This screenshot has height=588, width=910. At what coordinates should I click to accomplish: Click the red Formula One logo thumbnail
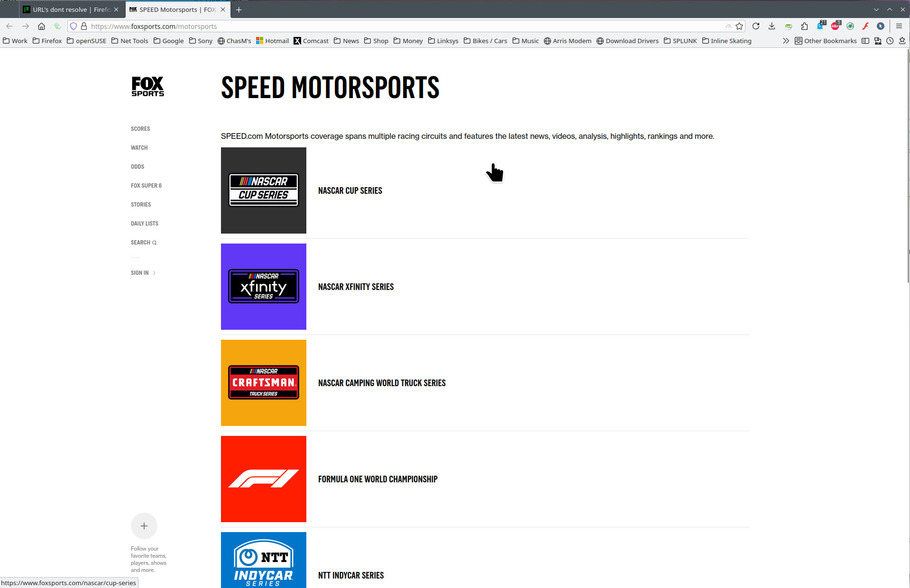[x=264, y=479]
